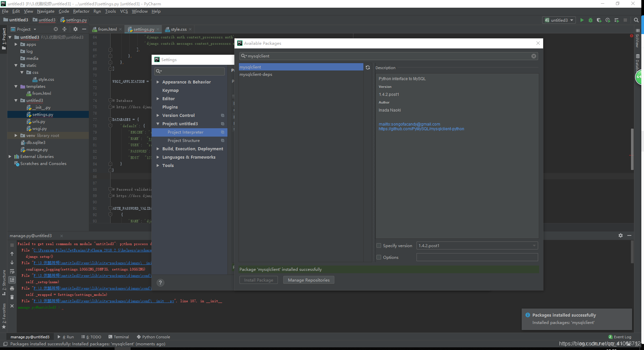Click the Options text field
Image resolution: width=644 pixels, height=350 pixels.
pos(477,257)
